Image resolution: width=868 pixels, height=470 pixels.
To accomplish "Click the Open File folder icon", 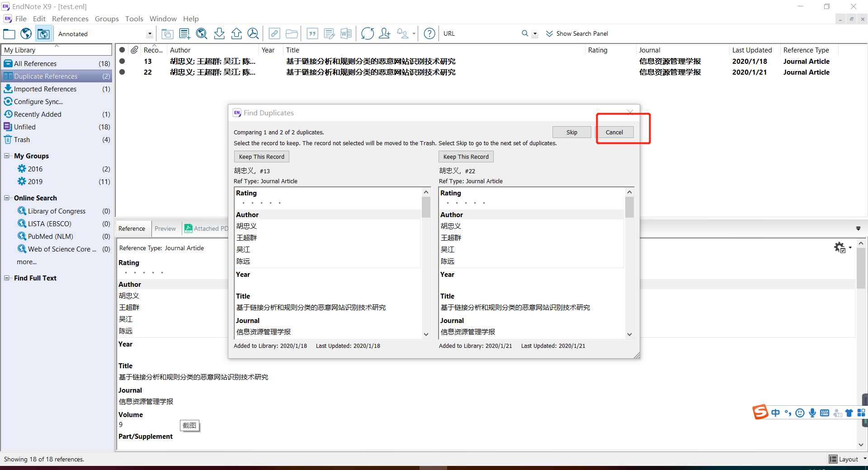I will pos(292,34).
